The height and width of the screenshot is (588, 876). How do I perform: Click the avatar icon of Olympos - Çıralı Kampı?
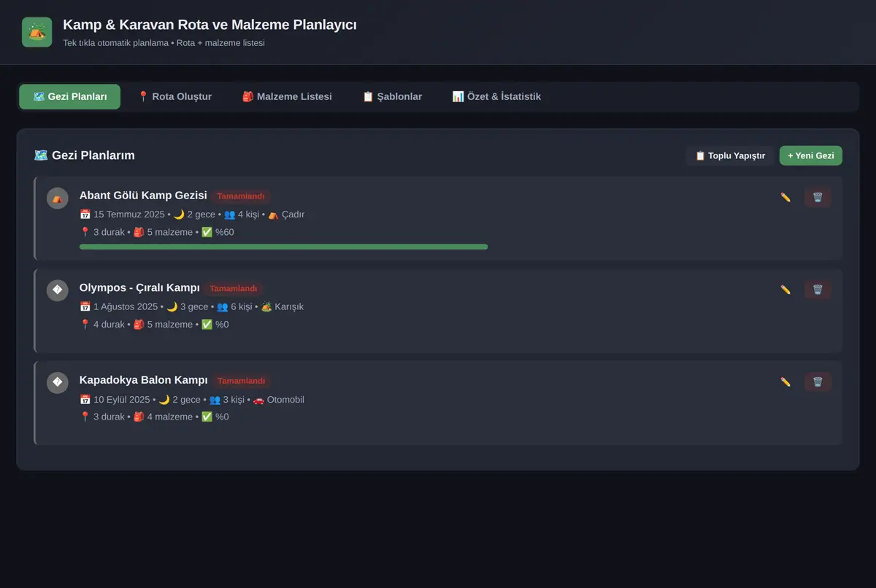58,290
